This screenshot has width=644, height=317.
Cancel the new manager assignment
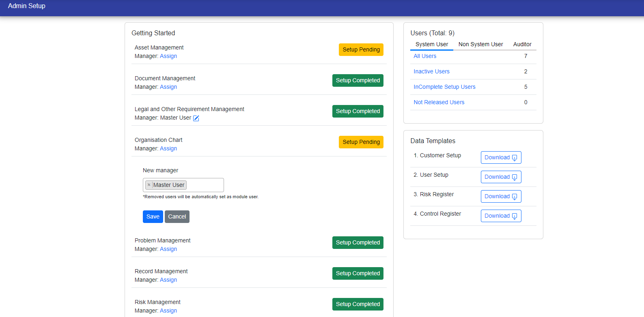[x=177, y=216]
